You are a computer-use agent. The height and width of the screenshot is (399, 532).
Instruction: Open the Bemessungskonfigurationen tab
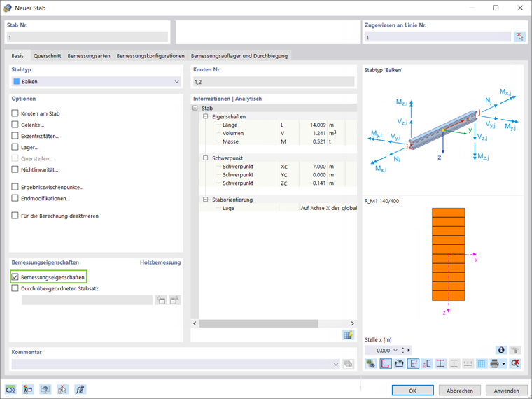(150, 55)
